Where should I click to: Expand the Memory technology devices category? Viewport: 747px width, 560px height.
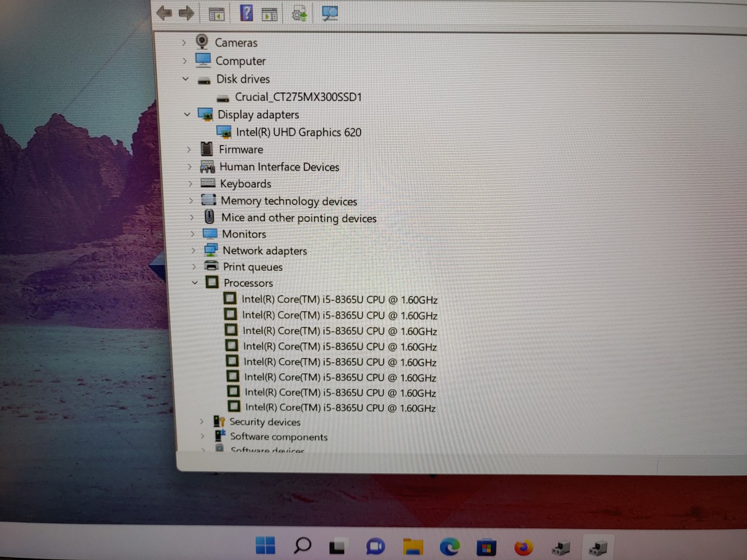click(x=191, y=200)
